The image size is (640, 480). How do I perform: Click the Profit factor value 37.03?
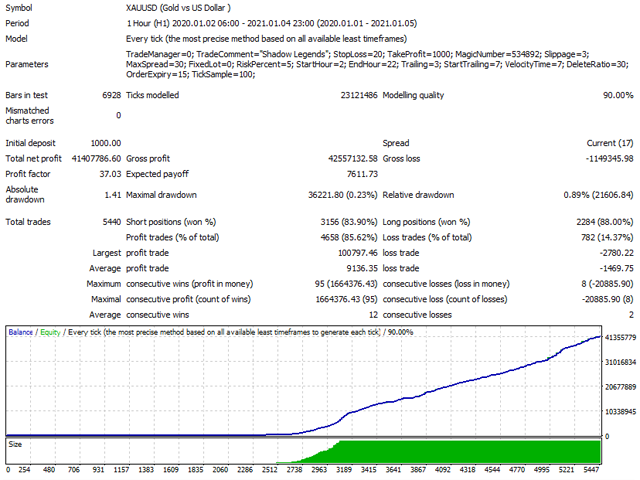click(x=110, y=174)
